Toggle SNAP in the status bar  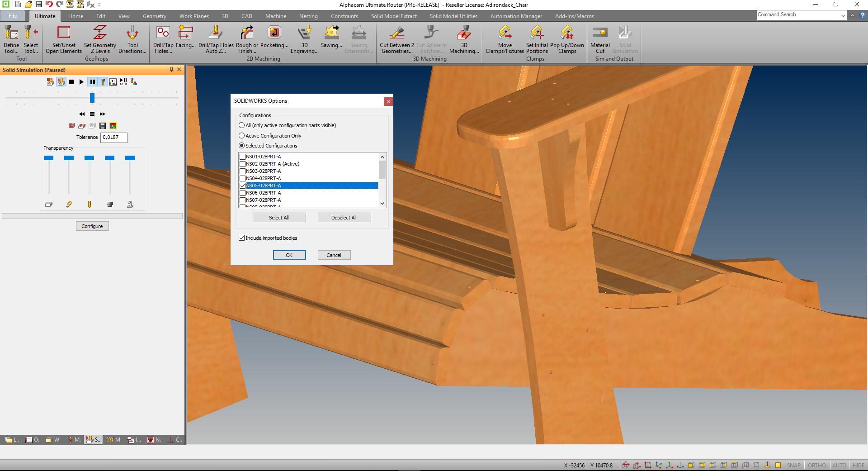793,465
